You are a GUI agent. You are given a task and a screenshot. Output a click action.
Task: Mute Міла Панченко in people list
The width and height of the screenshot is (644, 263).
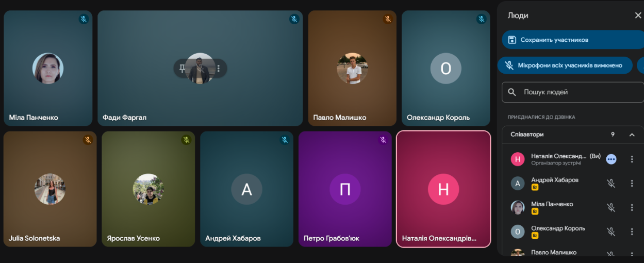(x=611, y=207)
